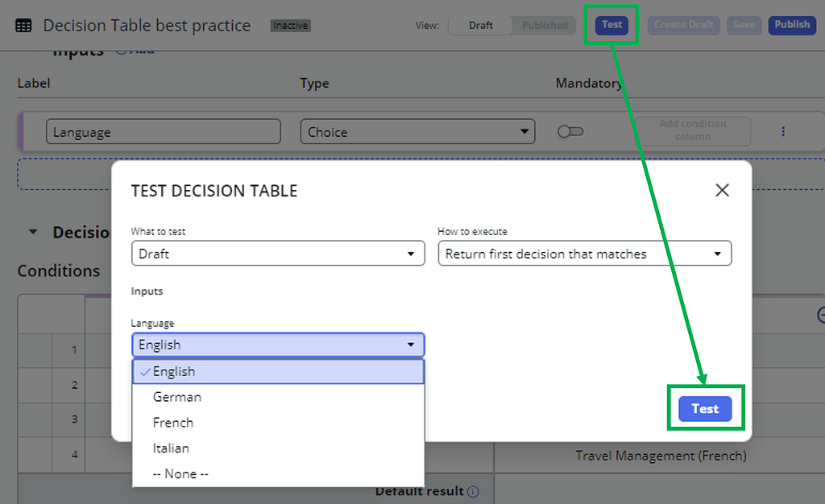Click the Default result info icon

tap(473, 491)
